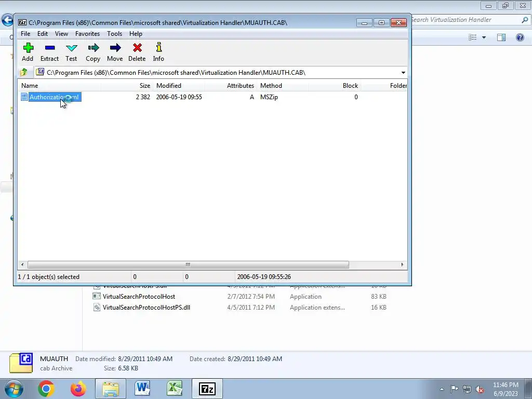
Task: Extract files using the Extract toolbar icon
Action: tap(49, 52)
